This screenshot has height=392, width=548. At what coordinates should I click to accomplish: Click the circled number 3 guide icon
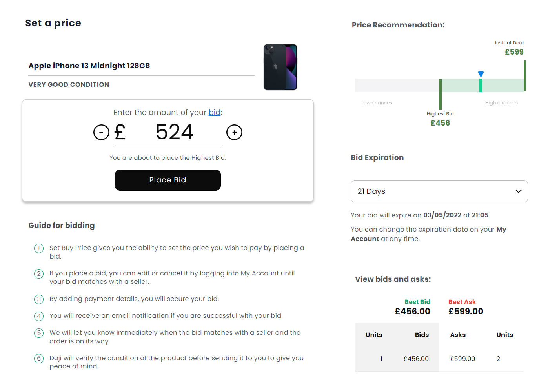pyautogui.click(x=39, y=299)
